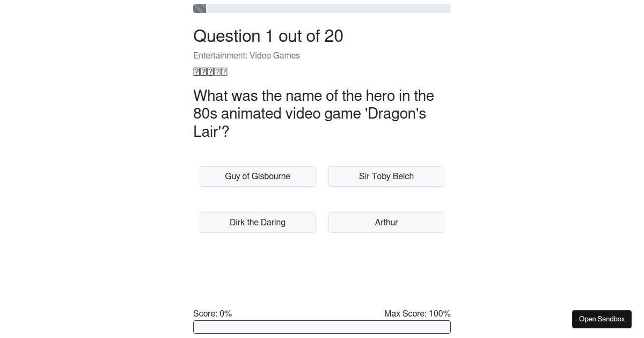Pick the Sir Toby Belch option

[x=386, y=176]
